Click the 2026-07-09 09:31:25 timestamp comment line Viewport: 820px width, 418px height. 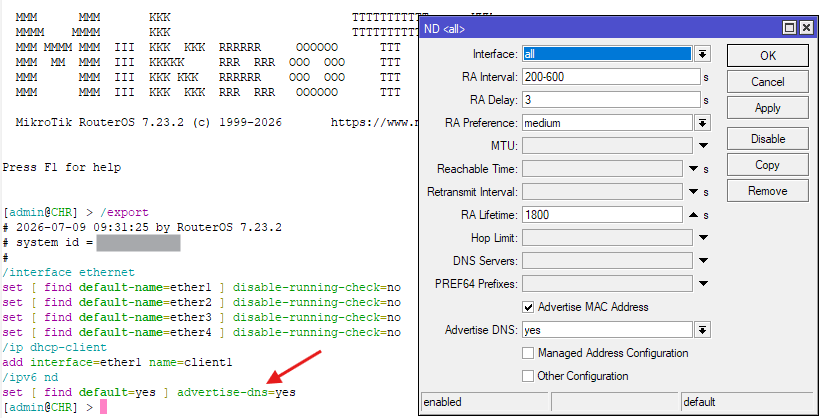tap(142, 228)
